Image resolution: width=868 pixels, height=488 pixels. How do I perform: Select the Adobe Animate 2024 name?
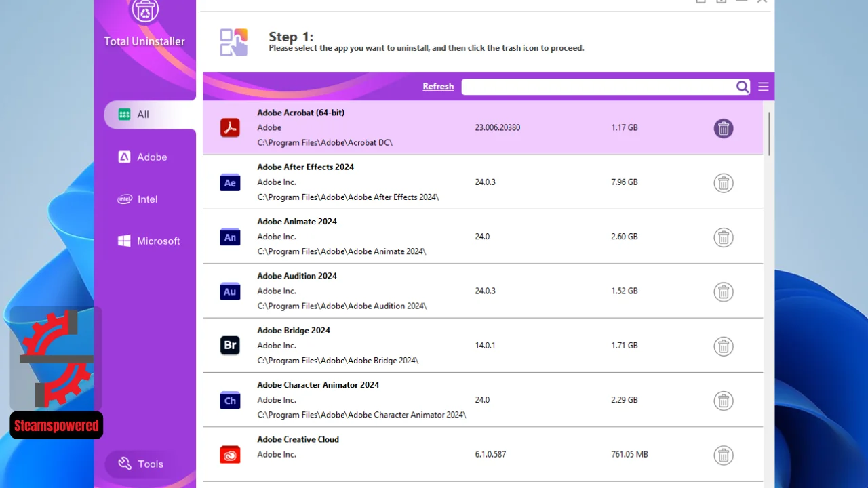[297, 222]
